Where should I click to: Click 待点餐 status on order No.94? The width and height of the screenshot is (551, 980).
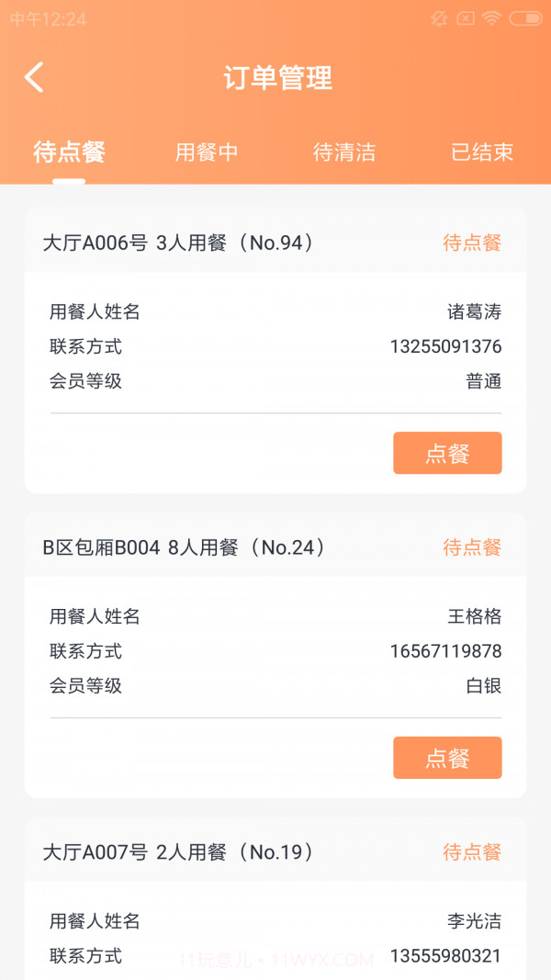470,242
